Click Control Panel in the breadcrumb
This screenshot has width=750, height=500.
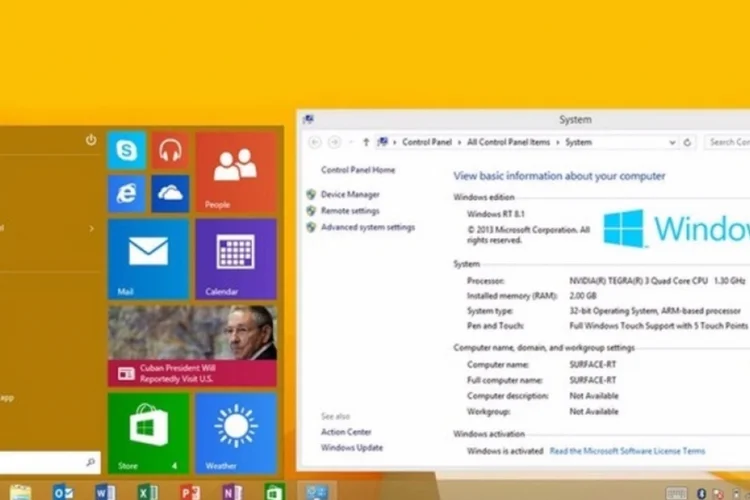point(427,142)
